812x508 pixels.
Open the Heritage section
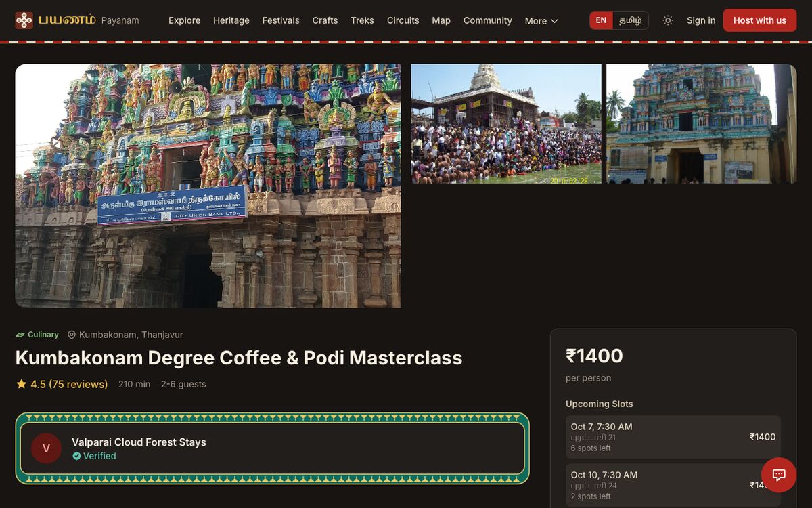231,20
